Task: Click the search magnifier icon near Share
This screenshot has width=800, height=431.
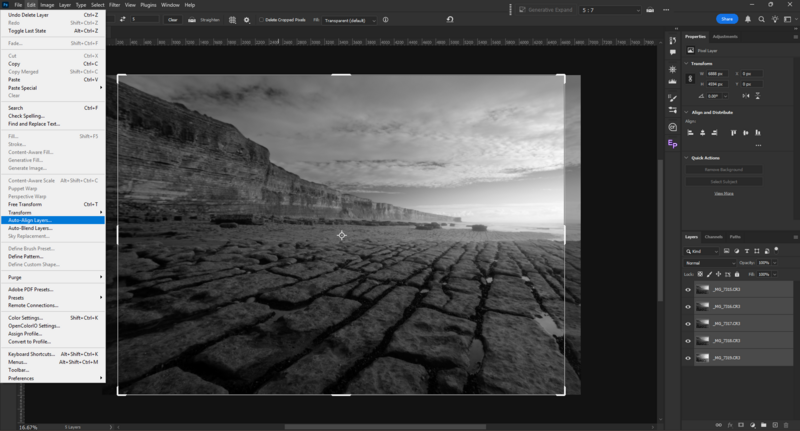Action: tap(761, 19)
